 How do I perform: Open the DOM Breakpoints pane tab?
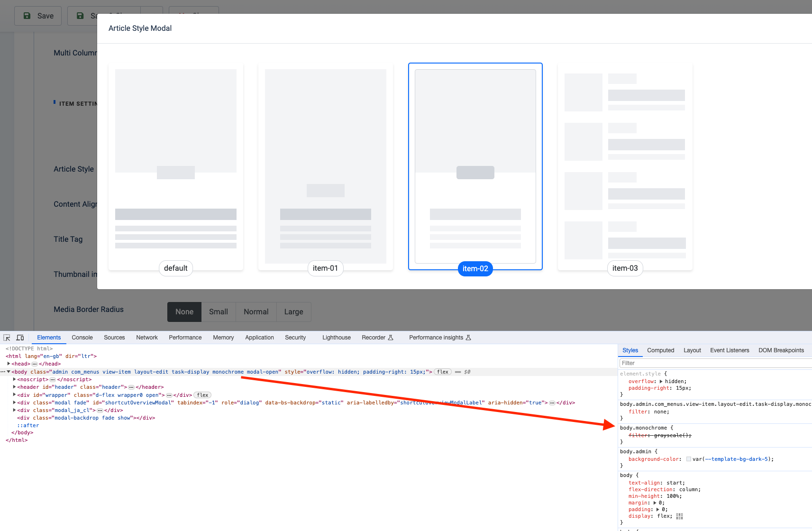[x=781, y=350]
